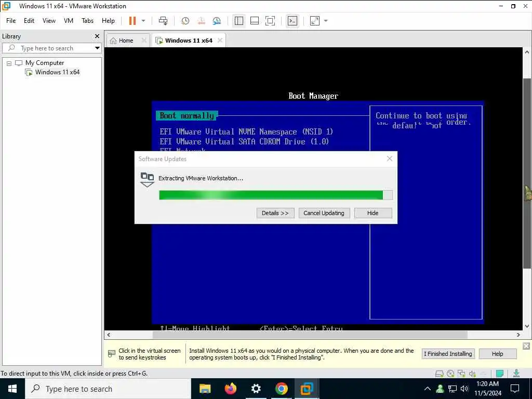Click the green extraction progress bar

tap(275, 195)
